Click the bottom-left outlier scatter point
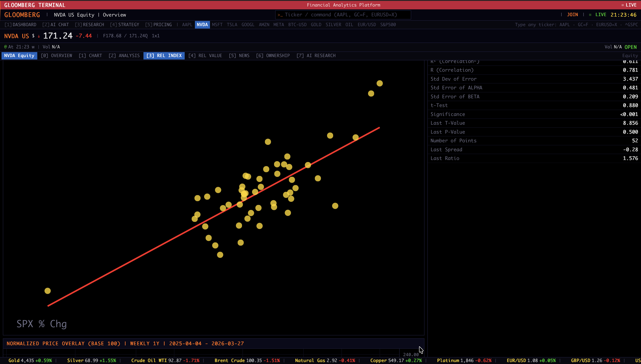 click(x=48, y=291)
